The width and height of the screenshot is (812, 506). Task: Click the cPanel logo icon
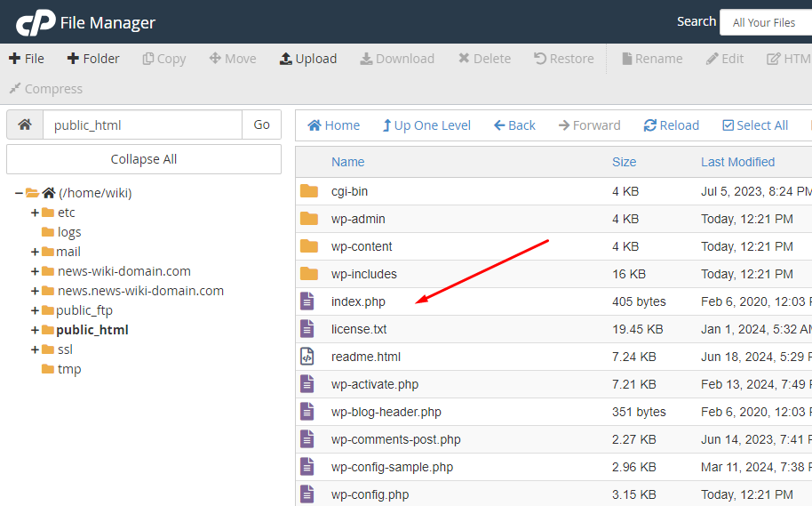(x=36, y=22)
